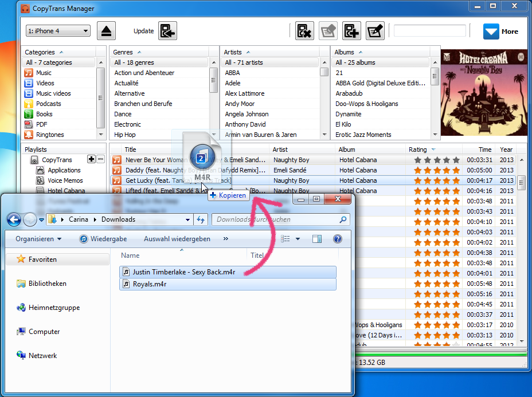The width and height of the screenshot is (532, 397).
Task: Select the Hip Hop genre
Action: click(x=125, y=135)
